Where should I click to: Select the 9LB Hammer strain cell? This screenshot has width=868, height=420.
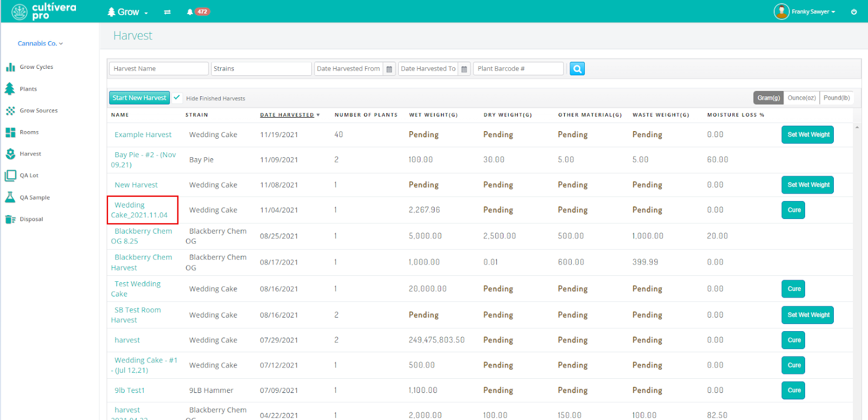pyautogui.click(x=211, y=390)
